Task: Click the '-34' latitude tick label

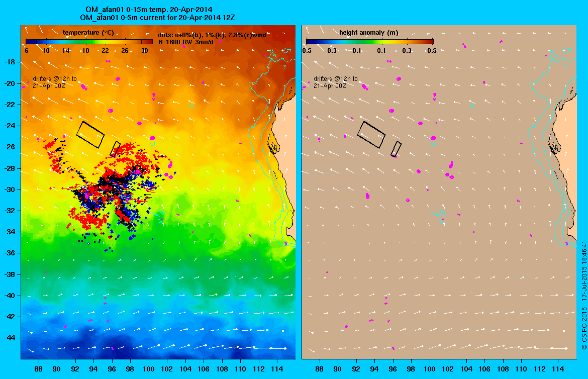Action: pos(10,232)
